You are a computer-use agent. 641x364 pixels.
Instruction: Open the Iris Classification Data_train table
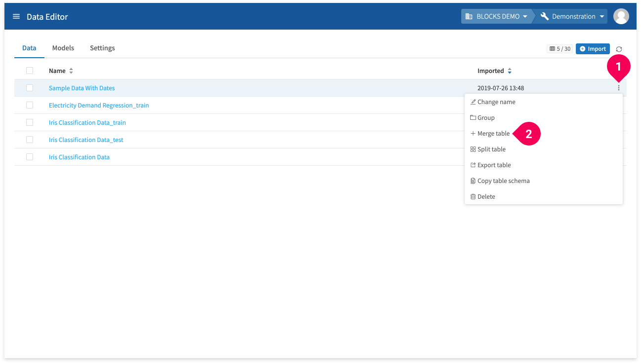[87, 123]
